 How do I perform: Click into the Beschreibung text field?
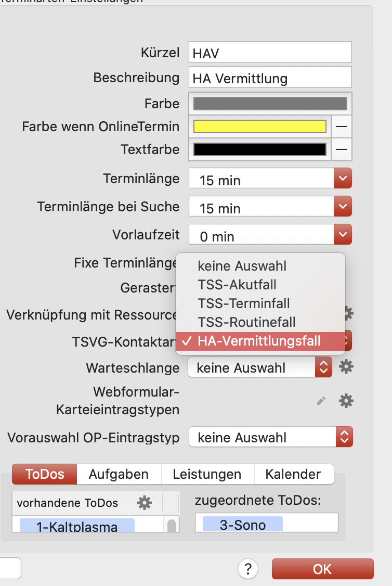coord(270,78)
